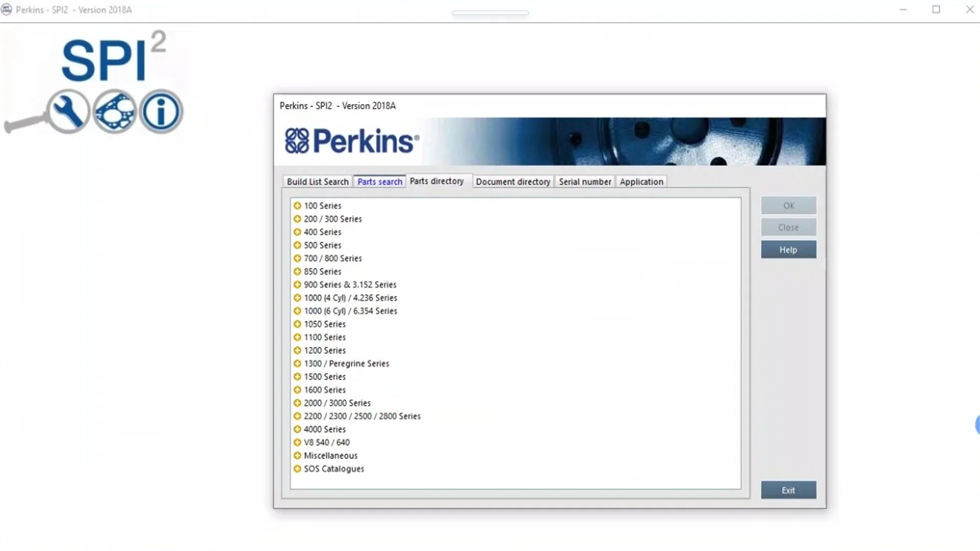This screenshot has height=551, width=980.
Task: Select the '1500 Series' label
Action: pos(325,377)
